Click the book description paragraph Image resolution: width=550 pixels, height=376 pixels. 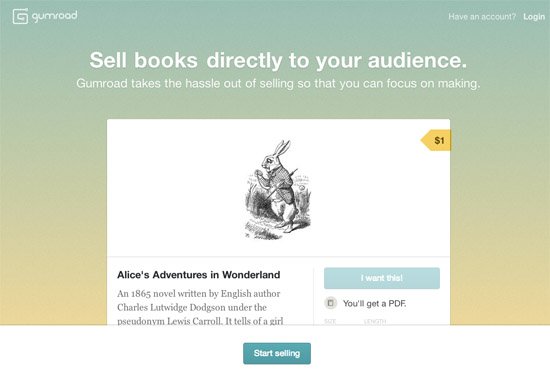click(x=201, y=307)
